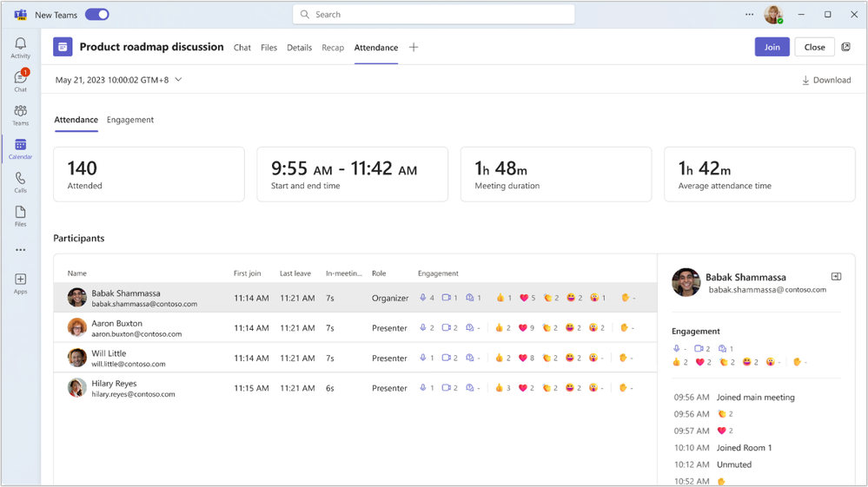Click Hilary Reyes' thumbs-up reaction icon
The height and width of the screenshot is (487, 868).
[500, 387]
